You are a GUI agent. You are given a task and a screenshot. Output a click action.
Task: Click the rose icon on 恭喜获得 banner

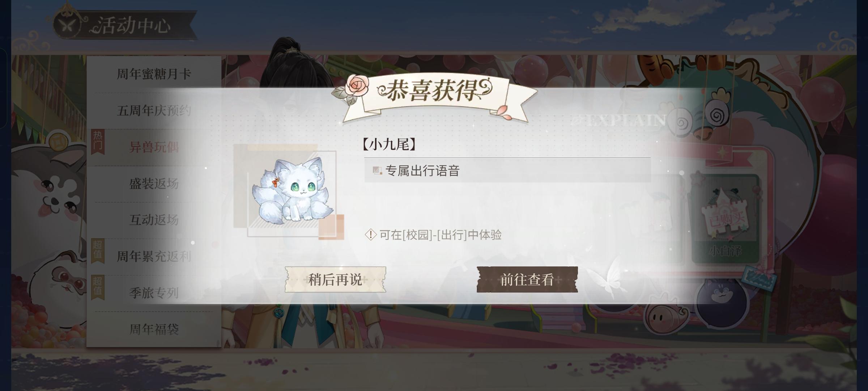click(357, 85)
